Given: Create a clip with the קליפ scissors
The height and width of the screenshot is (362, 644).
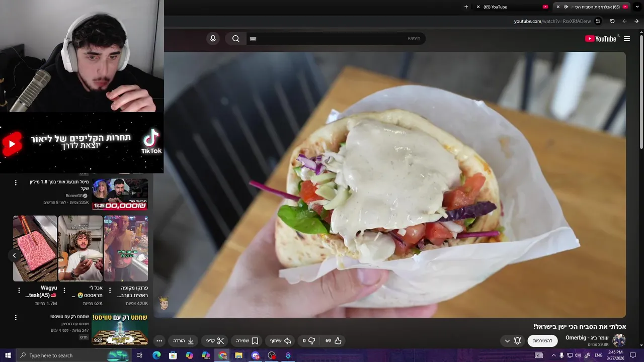Looking at the screenshot, I should (x=215, y=340).
